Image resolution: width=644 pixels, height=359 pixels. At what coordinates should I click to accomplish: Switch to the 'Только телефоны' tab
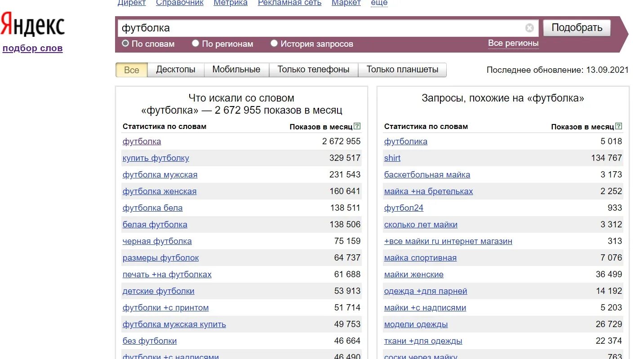click(x=313, y=70)
